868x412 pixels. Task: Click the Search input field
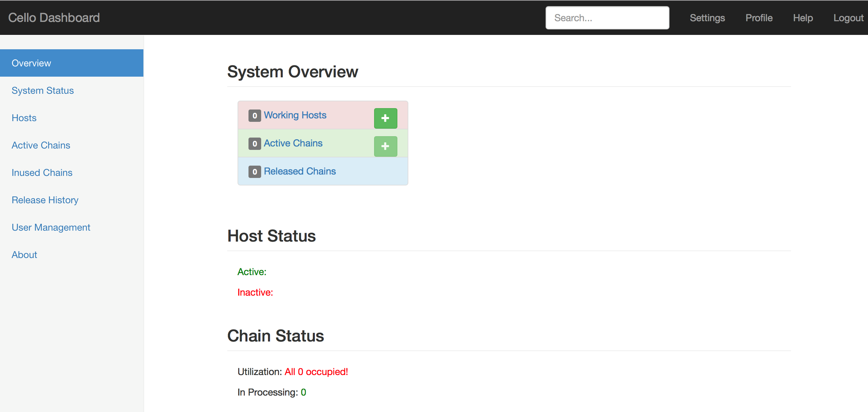607,18
